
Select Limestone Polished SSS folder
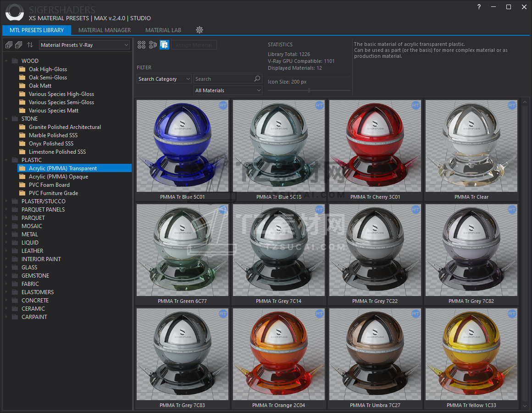tap(57, 152)
